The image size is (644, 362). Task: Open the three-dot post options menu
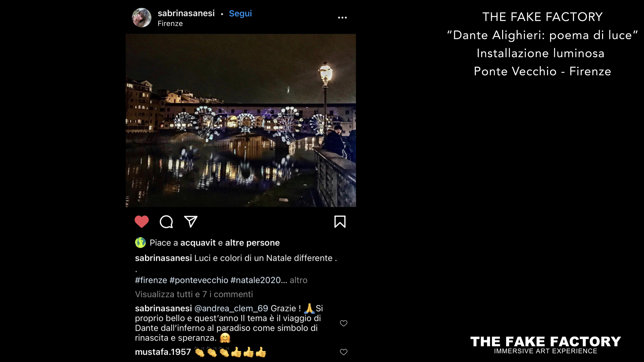pos(342,17)
